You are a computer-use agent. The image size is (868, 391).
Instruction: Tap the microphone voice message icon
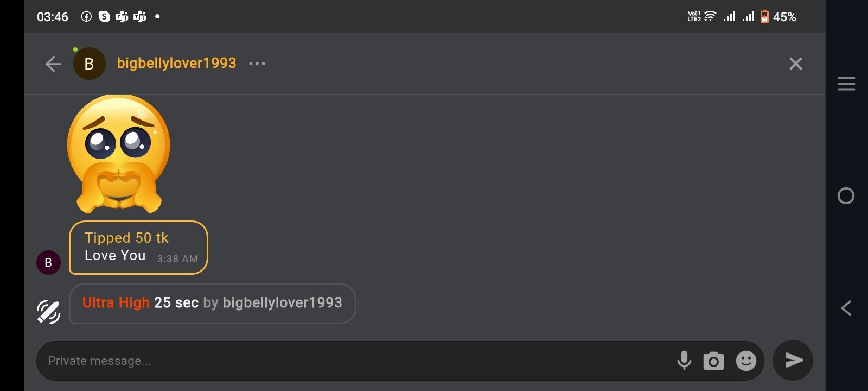pyautogui.click(x=684, y=360)
